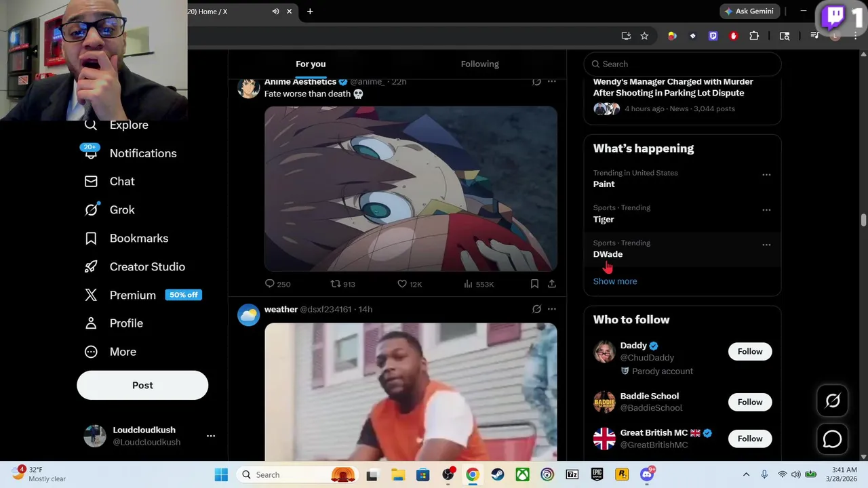
Task: Open Chrome media controls icon
Action: 815,36
